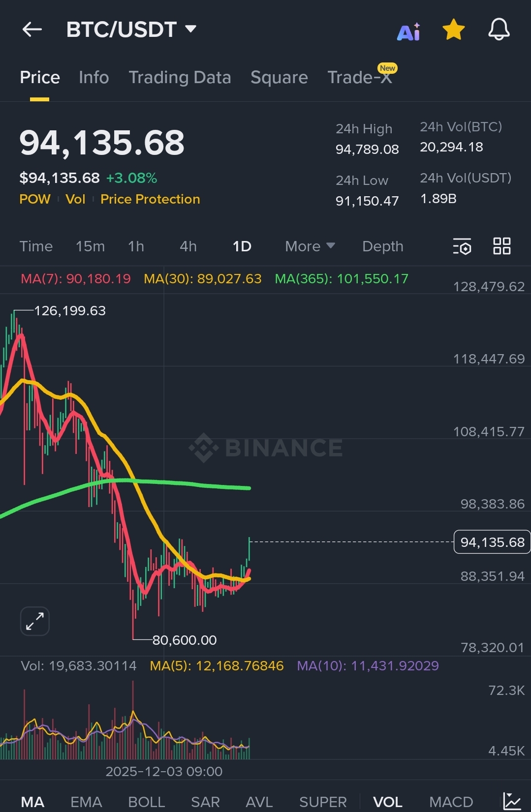Screen dimensions: 531x812
Task: Tap the 24h Vol(USDT) value 1.89B
Action: click(438, 199)
